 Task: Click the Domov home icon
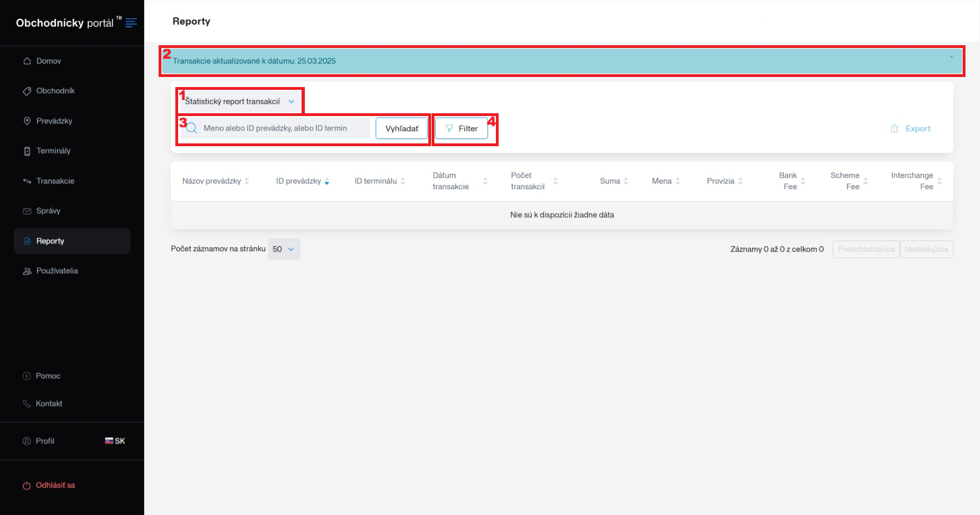27,61
